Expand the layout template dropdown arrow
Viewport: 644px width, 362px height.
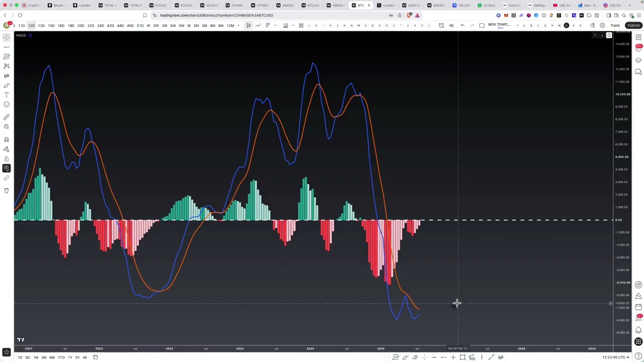tap(517, 26)
